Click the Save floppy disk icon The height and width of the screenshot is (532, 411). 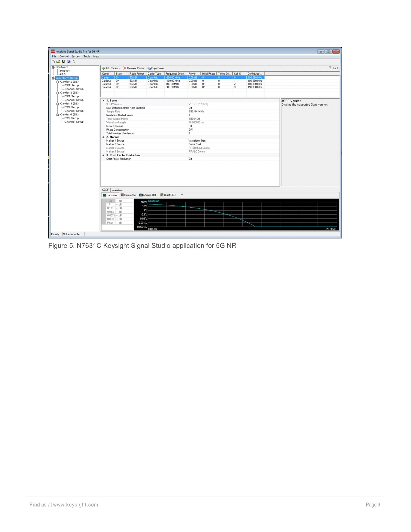click(64, 62)
